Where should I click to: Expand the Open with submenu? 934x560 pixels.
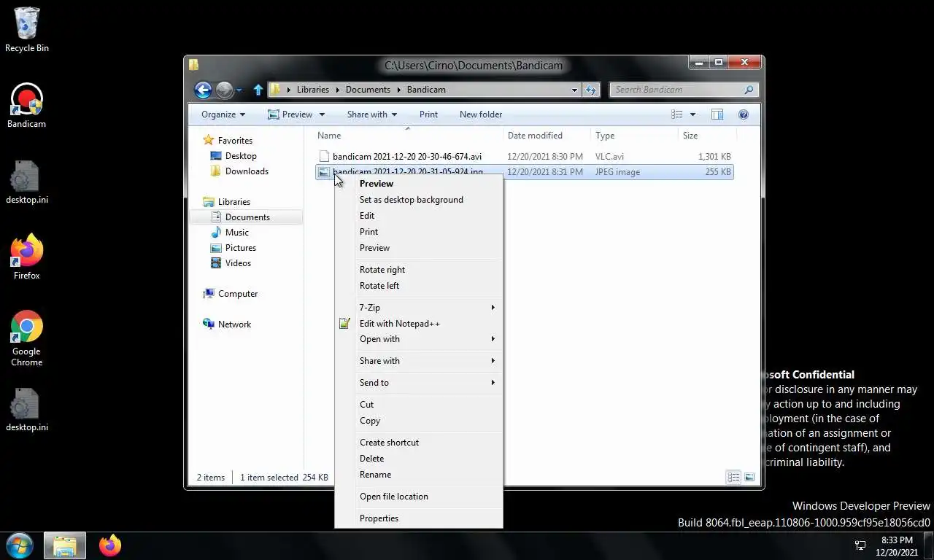pos(419,339)
